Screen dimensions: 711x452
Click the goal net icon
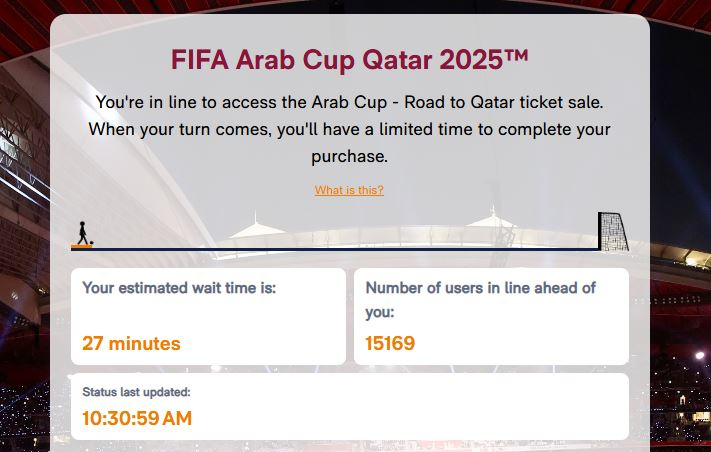pos(612,232)
